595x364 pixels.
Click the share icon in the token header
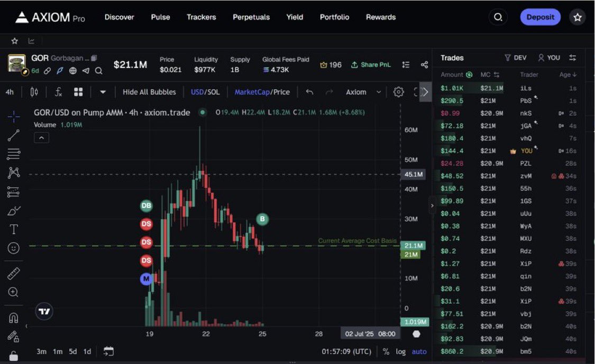coord(424,65)
